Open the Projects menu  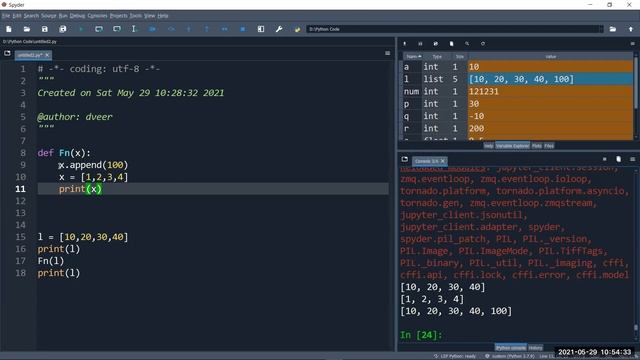click(x=119, y=16)
